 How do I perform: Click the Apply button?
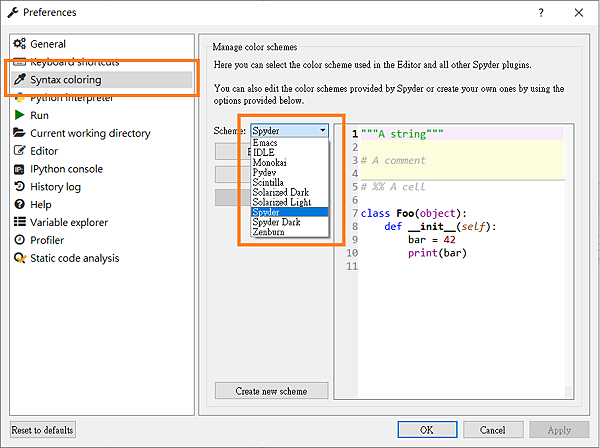[x=559, y=430]
